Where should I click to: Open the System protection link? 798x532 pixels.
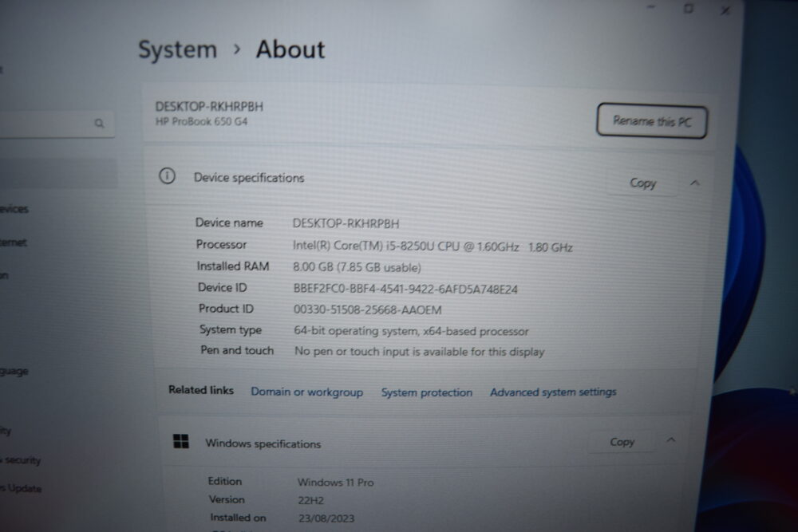point(426,392)
